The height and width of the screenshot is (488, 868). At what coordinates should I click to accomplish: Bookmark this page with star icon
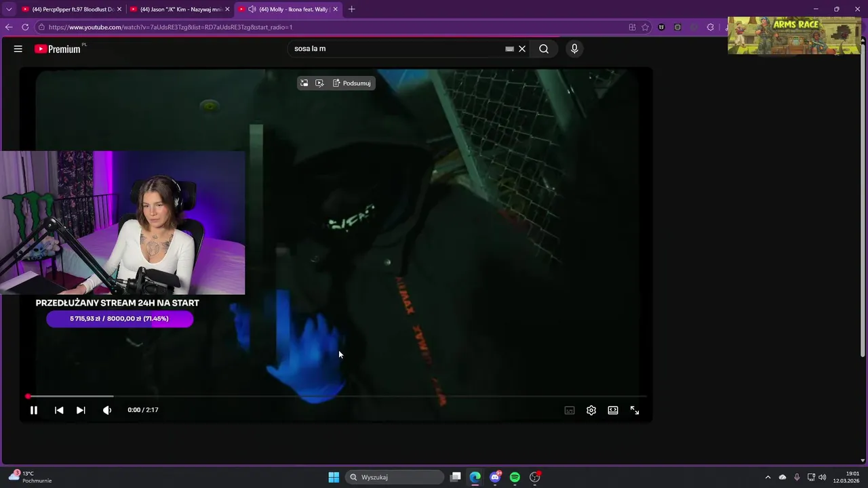pyautogui.click(x=645, y=27)
